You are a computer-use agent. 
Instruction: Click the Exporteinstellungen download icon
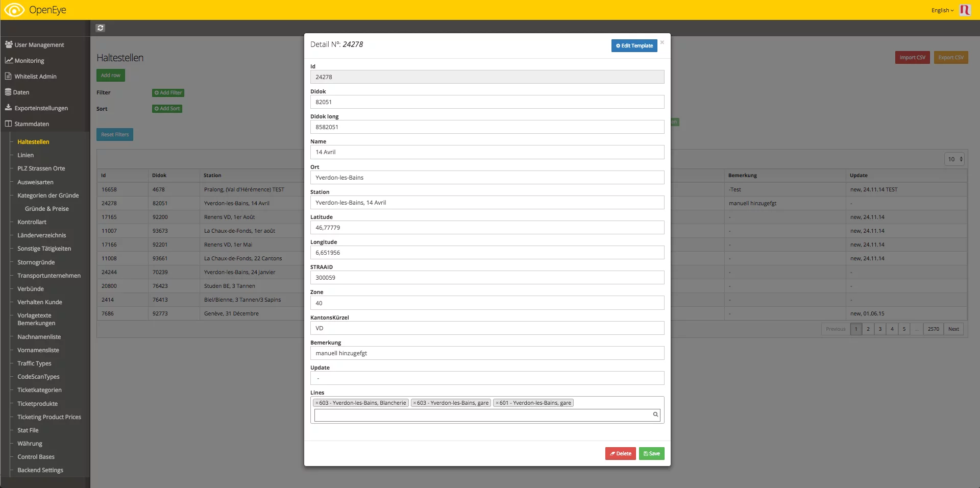[9, 108]
